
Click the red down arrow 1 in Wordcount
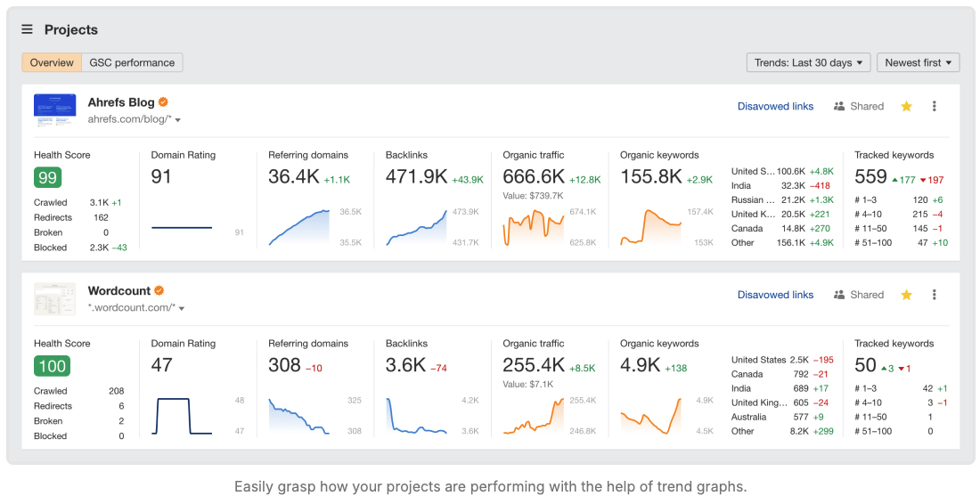point(904,369)
